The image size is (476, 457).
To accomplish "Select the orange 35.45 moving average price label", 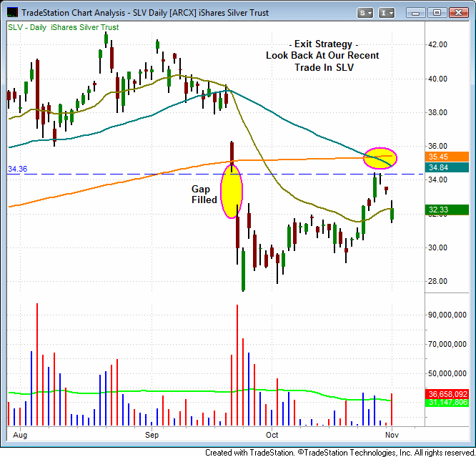I will 447,157.
